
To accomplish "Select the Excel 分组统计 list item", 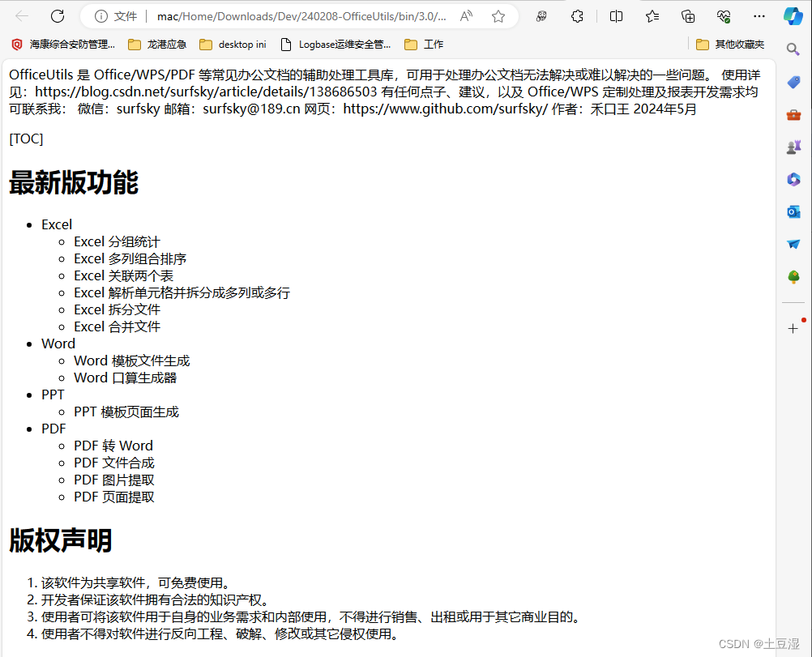I will (117, 241).
